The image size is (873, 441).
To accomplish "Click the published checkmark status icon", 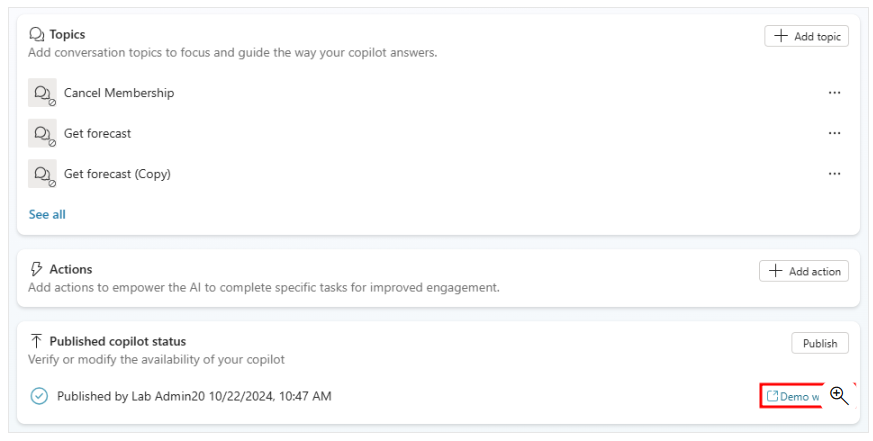I will [x=39, y=396].
